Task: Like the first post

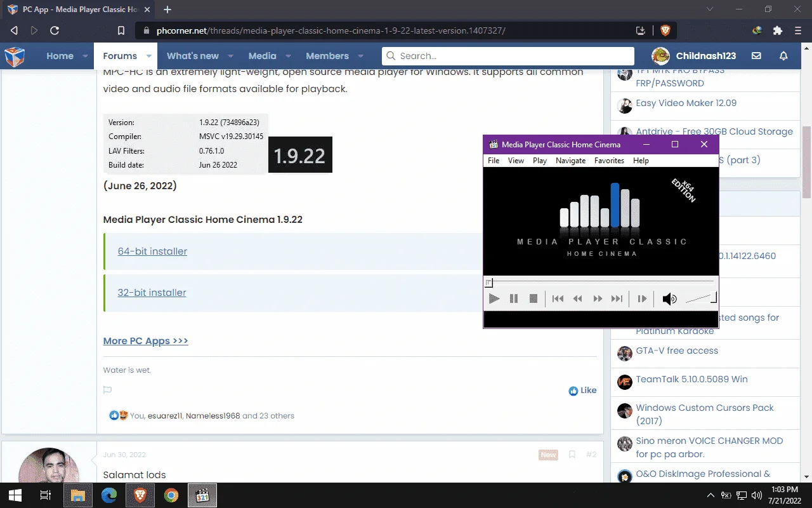Action: 582,391
